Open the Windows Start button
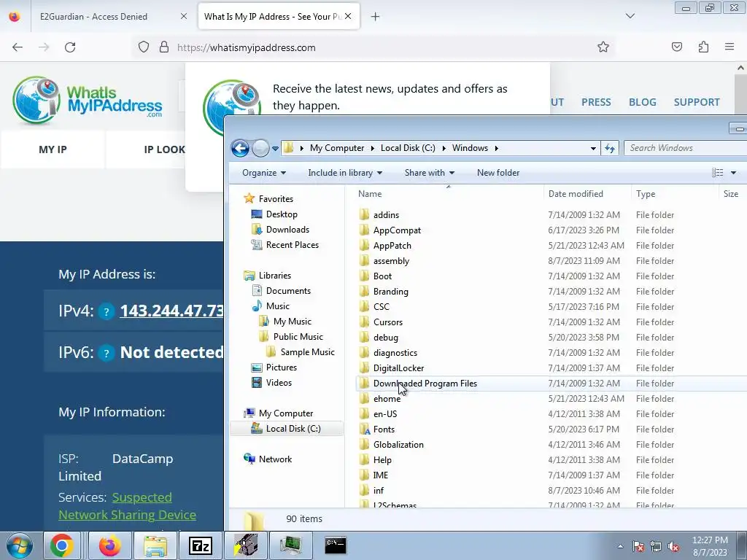Screen dimensions: 747x560 [19, 545]
